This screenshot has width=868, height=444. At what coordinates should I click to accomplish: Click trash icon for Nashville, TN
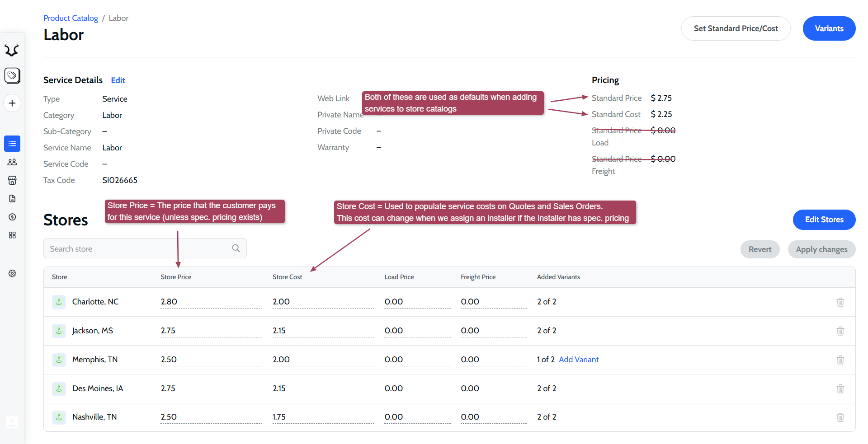[840, 417]
